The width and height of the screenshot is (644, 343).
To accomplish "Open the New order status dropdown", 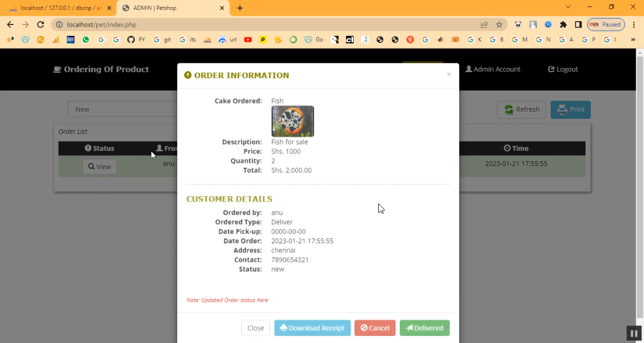I will click(x=122, y=109).
